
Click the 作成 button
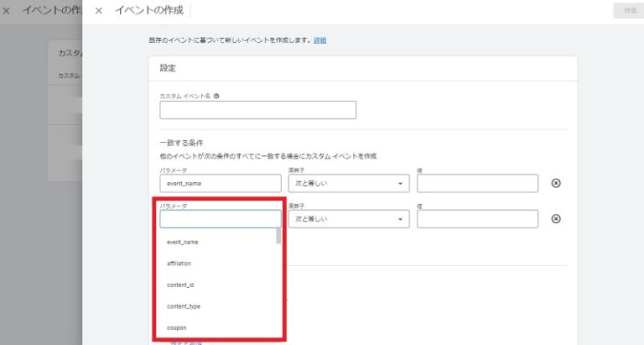click(x=625, y=11)
